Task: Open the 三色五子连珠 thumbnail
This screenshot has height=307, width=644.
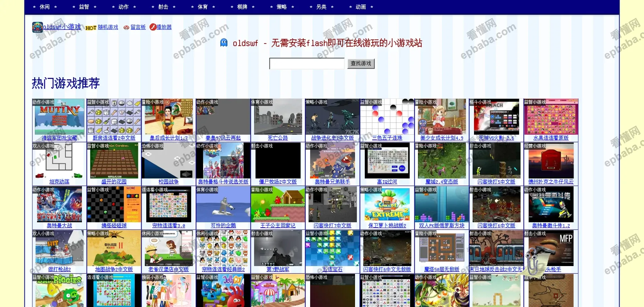Action: [x=387, y=117]
